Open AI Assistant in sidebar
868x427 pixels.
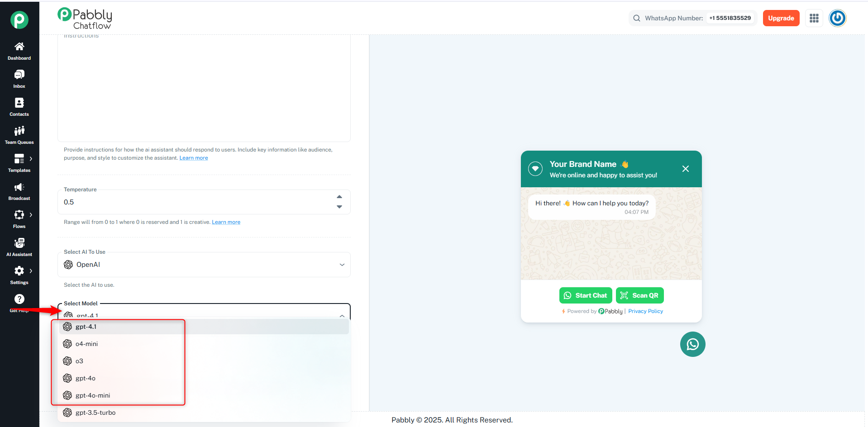tap(19, 247)
